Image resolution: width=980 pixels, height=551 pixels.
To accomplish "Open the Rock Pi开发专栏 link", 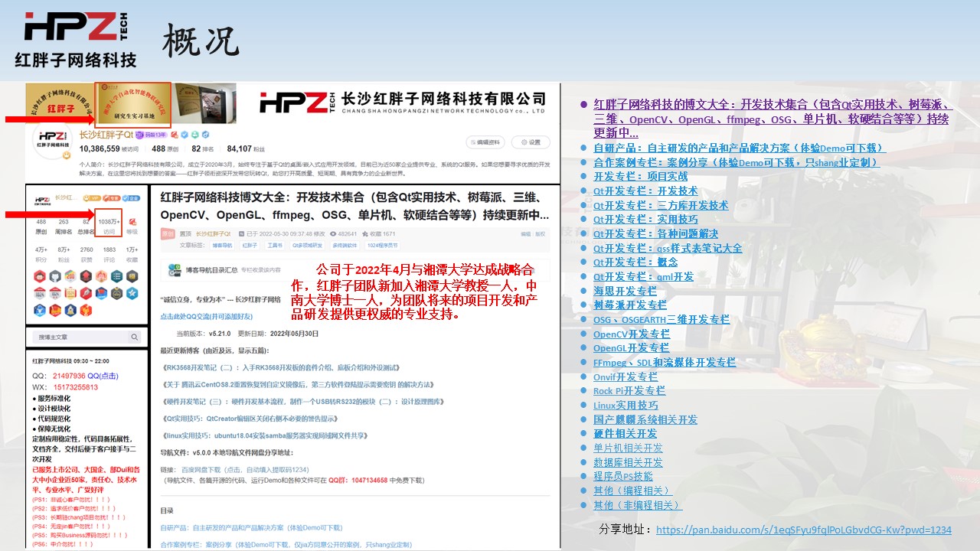I will [x=629, y=391].
